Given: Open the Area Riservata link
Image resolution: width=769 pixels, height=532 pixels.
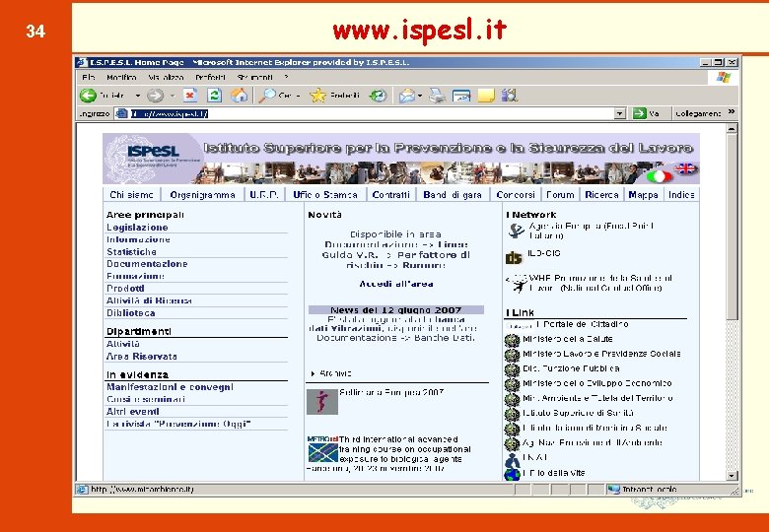Looking at the screenshot, I should 142,357.
